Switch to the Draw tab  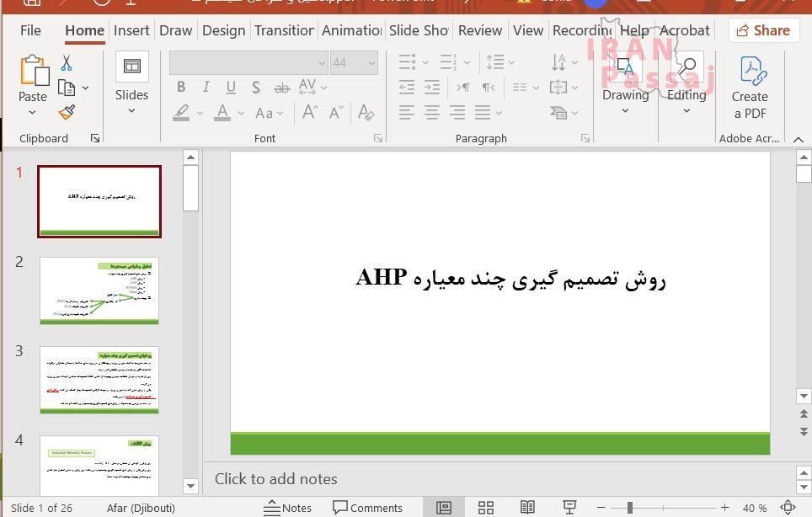tap(175, 30)
